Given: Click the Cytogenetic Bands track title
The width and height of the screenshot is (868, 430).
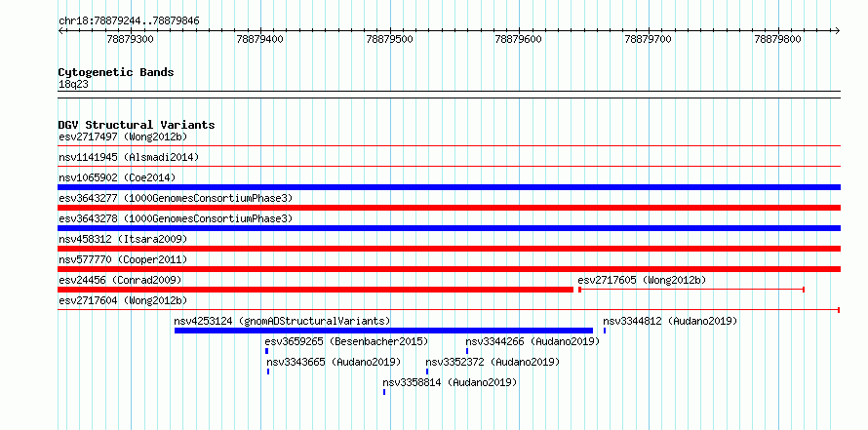Looking at the screenshot, I should click(x=116, y=72).
